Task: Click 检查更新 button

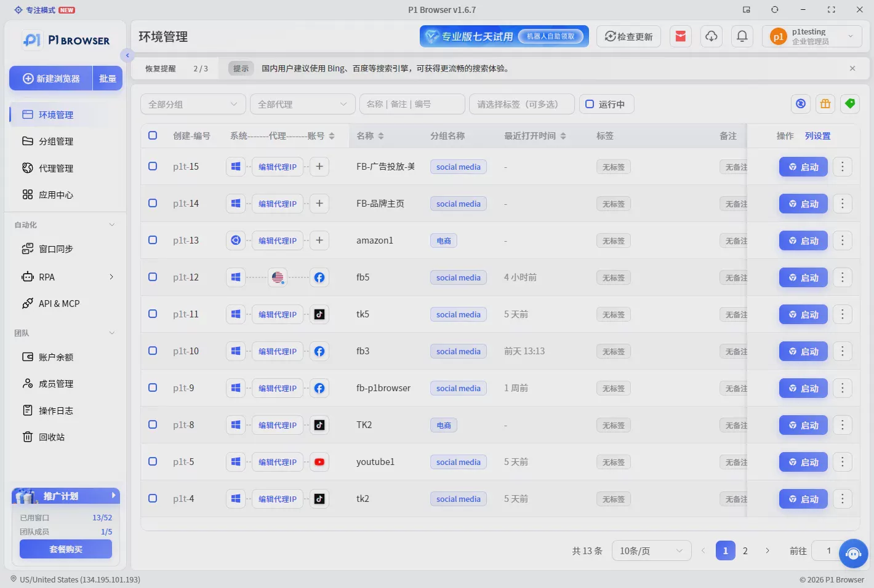Action: click(x=628, y=36)
